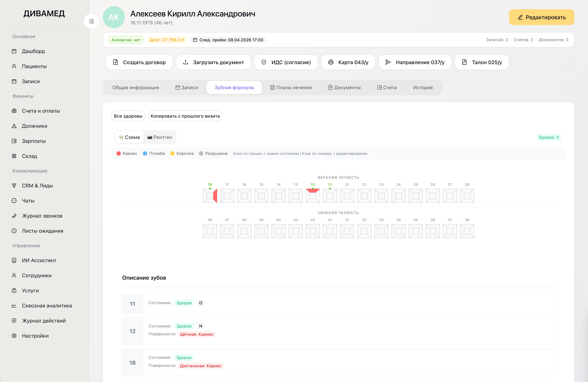Create Направление 037/у
Image resolution: width=588 pixels, height=382 pixels.
pos(415,62)
